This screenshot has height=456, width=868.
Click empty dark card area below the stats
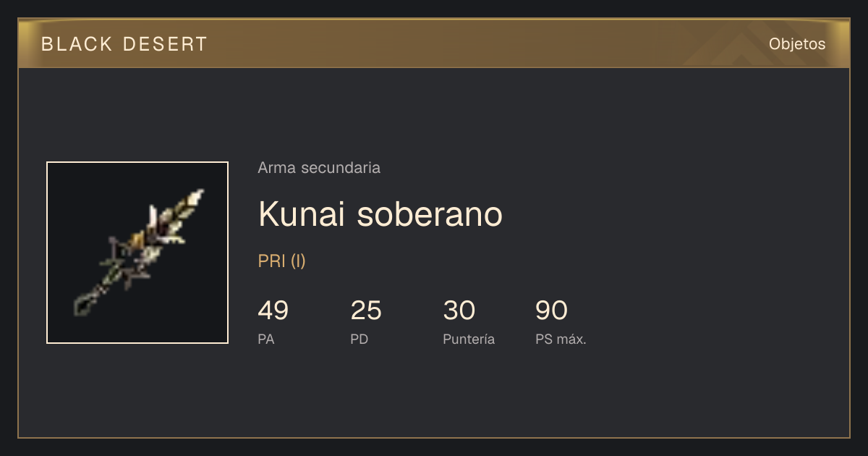pos(434,394)
